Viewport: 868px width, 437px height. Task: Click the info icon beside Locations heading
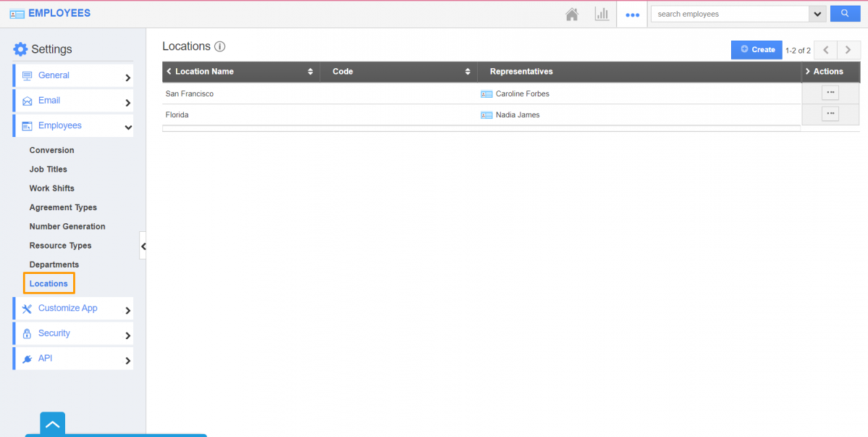point(220,46)
